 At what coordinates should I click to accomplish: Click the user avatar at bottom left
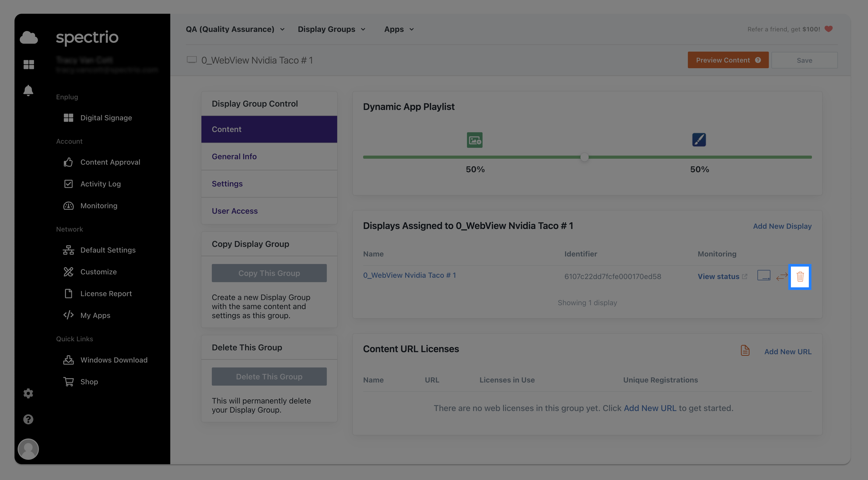(x=28, y=449)
